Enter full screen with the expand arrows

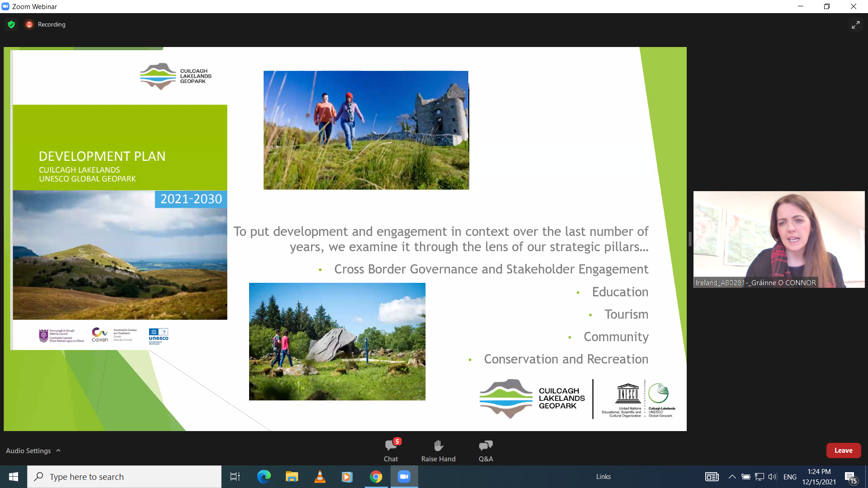[855, 25]
